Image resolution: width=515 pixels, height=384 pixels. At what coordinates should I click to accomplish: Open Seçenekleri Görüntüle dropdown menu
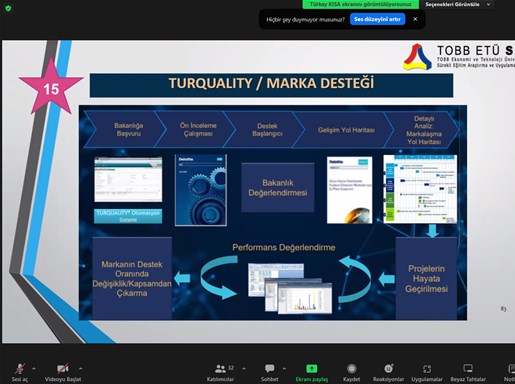coord(458,4)
